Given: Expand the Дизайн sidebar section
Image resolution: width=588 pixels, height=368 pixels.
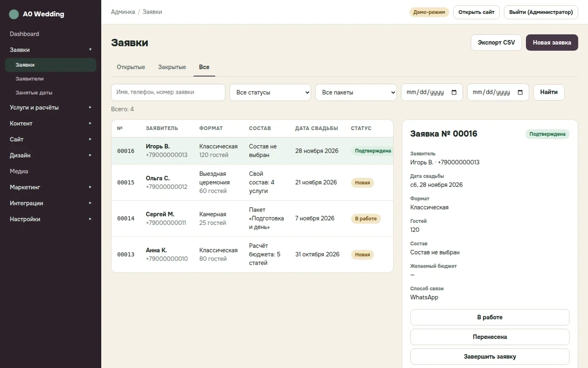Looking at the screenshot, I should pyautogui.click(x=50, y=155).
